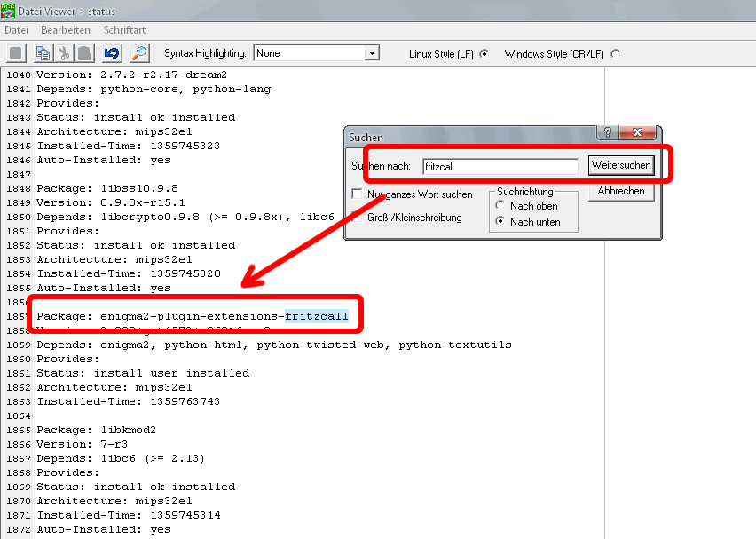
Task: Enable 'Nur ganzes Wort suchen' checkbox
Action: coord(357,194)
